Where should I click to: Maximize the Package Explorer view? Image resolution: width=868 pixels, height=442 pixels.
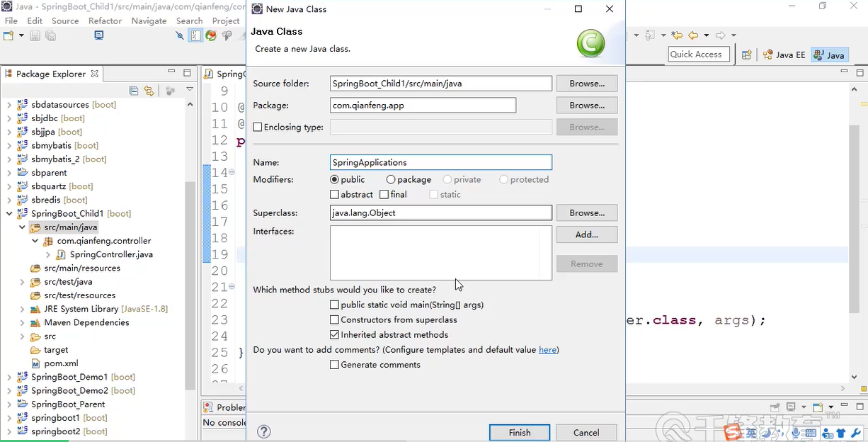187,73
